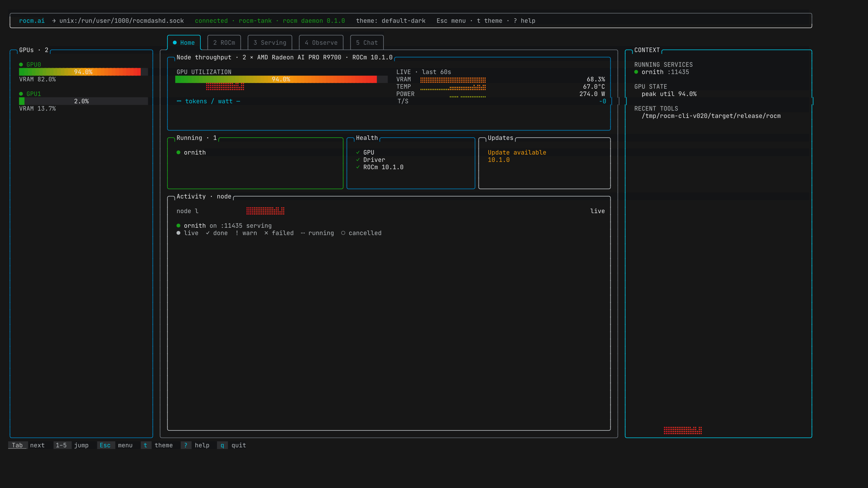Click the POWER sparkline graph
868x488 pixels.
pos(468,96)
